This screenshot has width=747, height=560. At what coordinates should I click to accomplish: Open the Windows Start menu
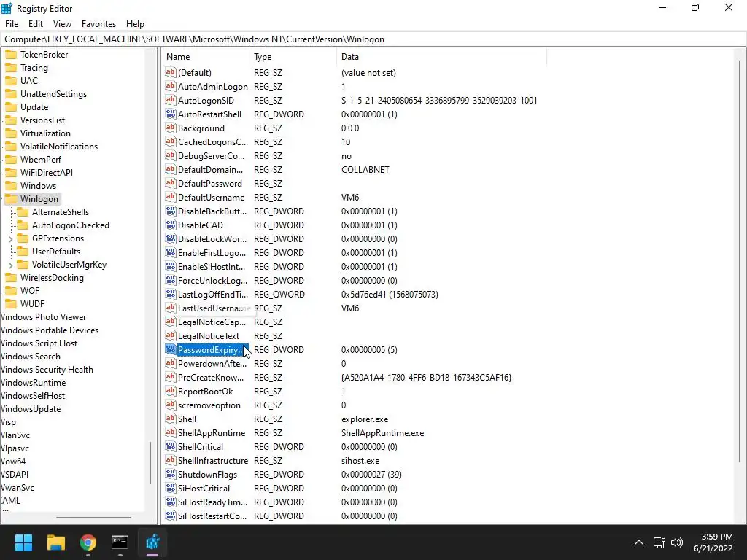23,542
